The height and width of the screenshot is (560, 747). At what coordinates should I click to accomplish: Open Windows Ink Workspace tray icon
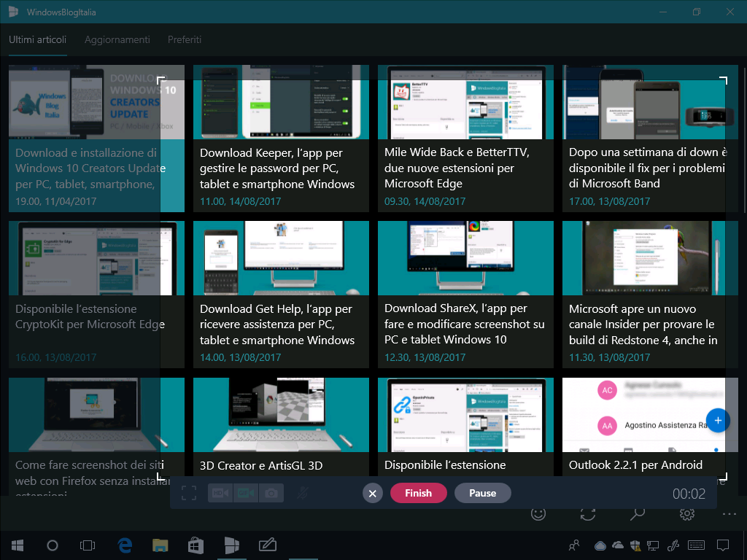[x=673, y=545]
